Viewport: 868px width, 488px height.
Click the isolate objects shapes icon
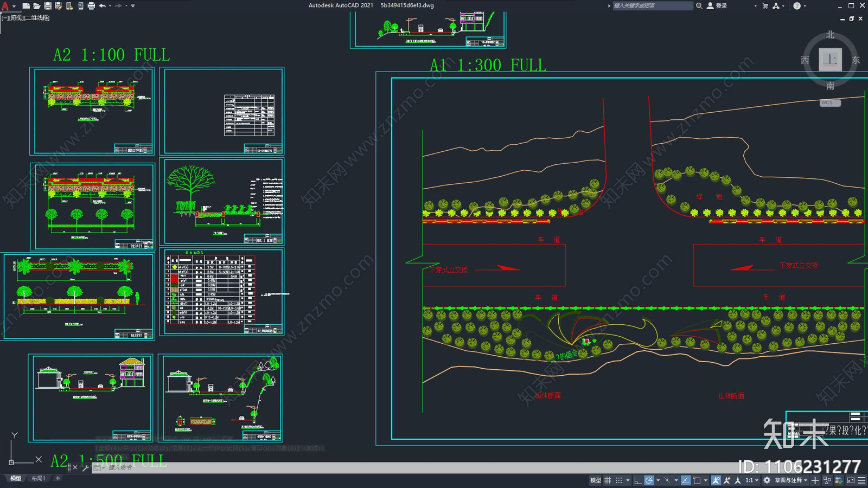pos(827,480)
